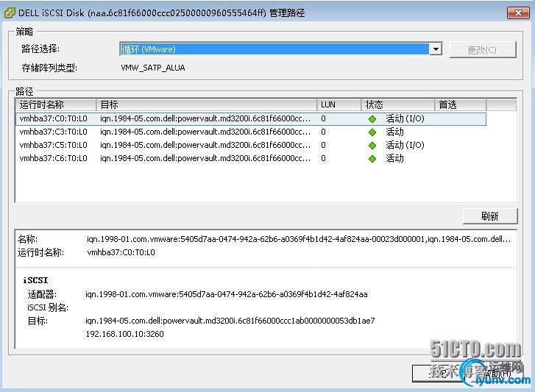Click runtime name vmhba37:C0:T0:L0 in details pane
Screen dimensions: 535x392
(121, 252)
